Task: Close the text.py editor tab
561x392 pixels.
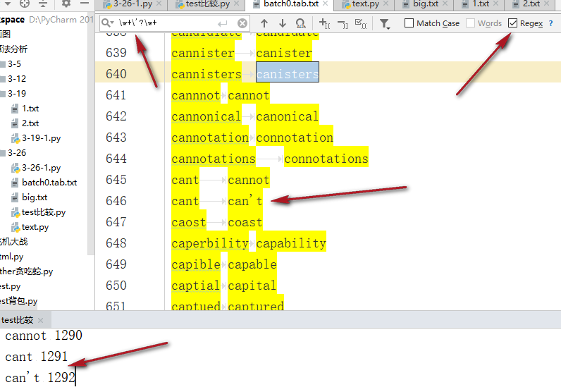Action: (386, 4)
